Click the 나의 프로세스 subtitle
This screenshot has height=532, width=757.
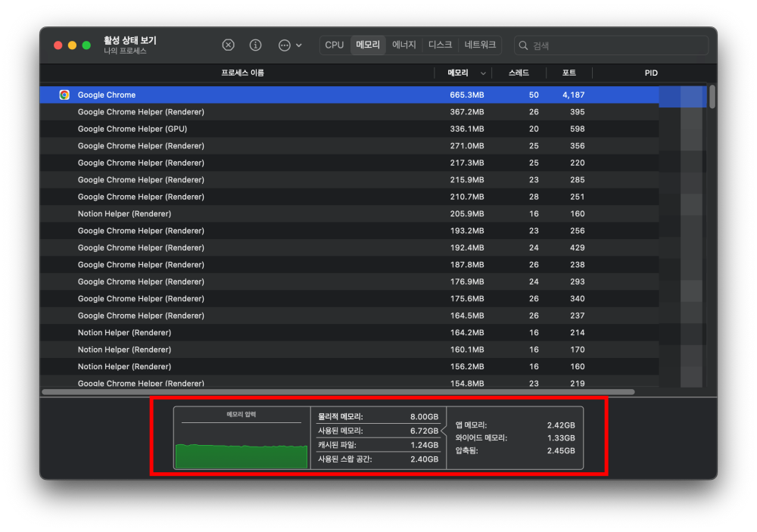point(125,51)
